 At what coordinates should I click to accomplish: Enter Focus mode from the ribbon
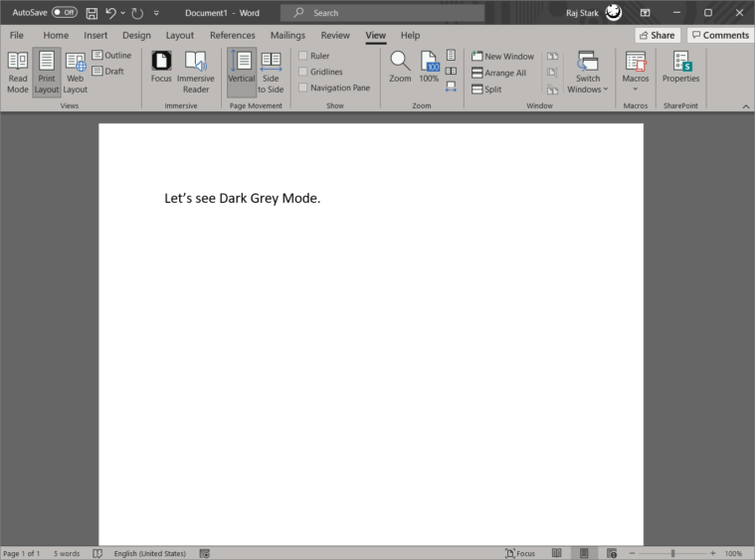(x=161, y=68)
